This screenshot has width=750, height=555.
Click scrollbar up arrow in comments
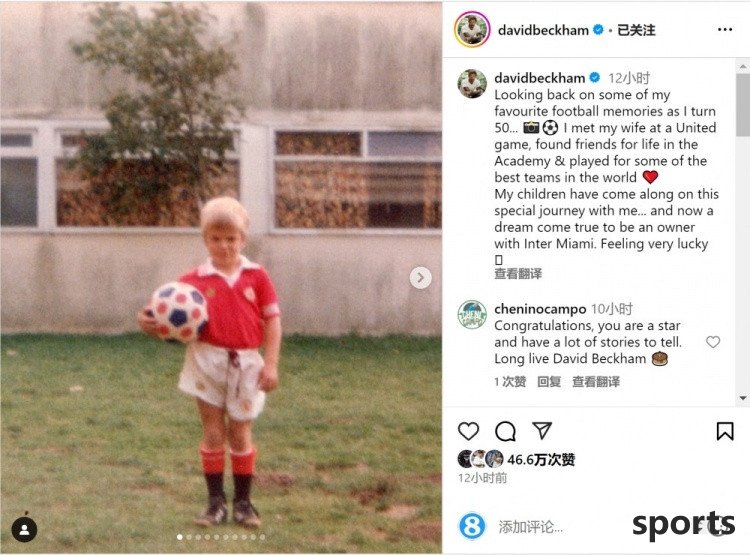point(743,66)
